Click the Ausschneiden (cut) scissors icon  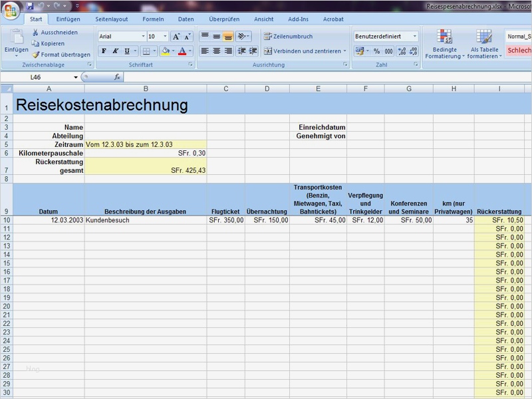(x=36, y=31)
